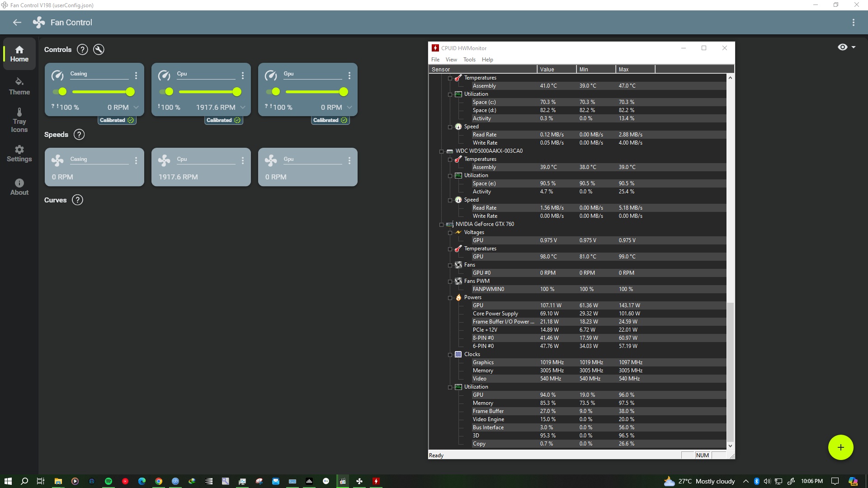
Task: Click the back arrow in Fan Control header
Action: [x=17, y=23]
